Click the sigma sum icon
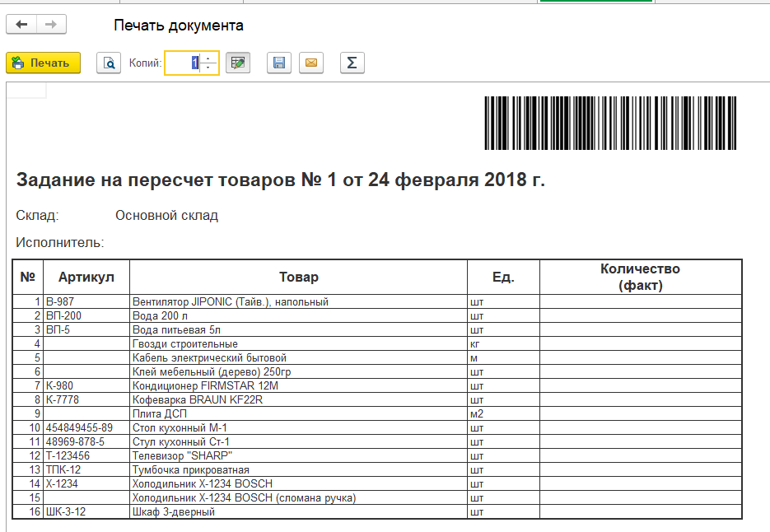770x532 pixels. click(x=352, y=63)
